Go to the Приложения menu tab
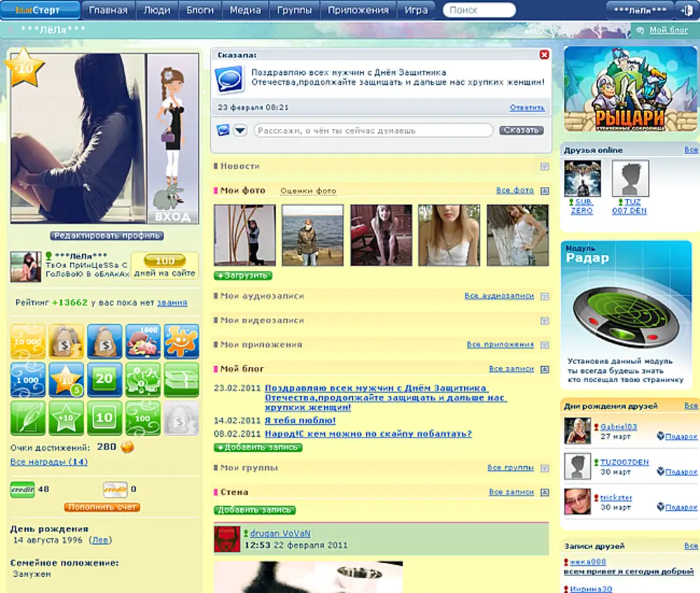Image resolution: width=700 pixels, height=593 pixels. [358, 10]
